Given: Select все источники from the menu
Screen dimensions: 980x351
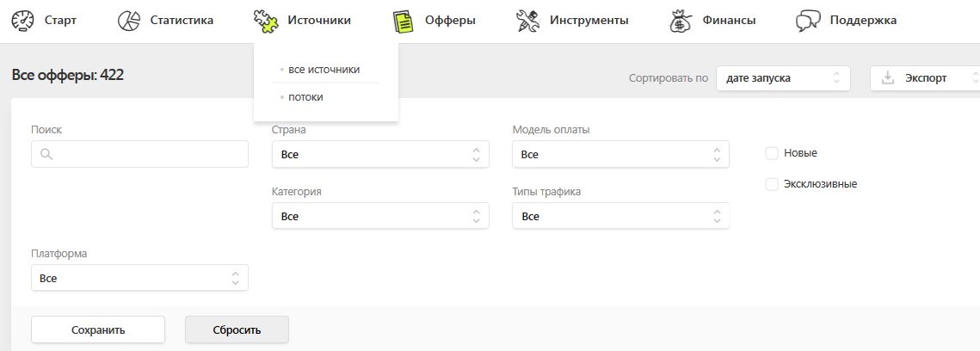Looking at the screenshot, I should click(324, 70).
